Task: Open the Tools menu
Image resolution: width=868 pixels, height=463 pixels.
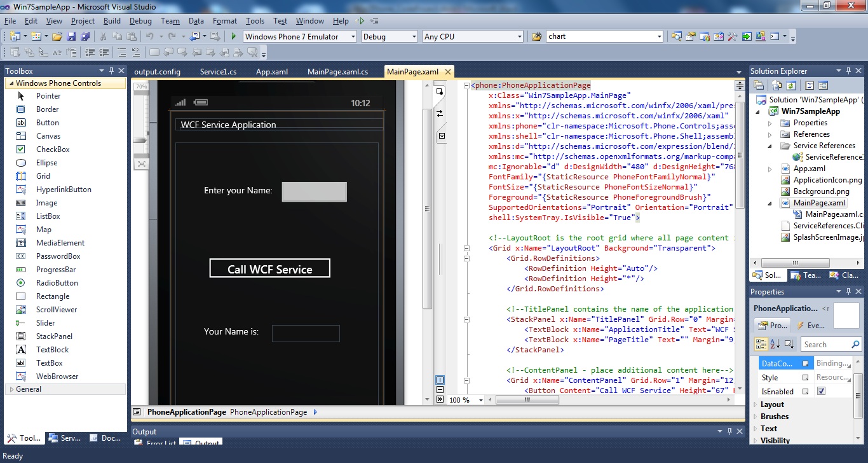Action: pyautogui.click(x=255, y=21)
